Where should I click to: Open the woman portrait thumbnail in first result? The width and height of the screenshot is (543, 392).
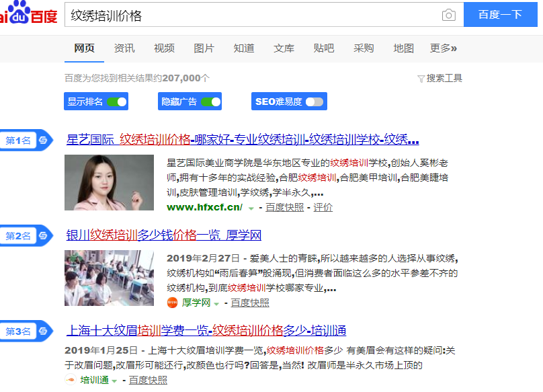pyautogui.click(x=109, y=183)
